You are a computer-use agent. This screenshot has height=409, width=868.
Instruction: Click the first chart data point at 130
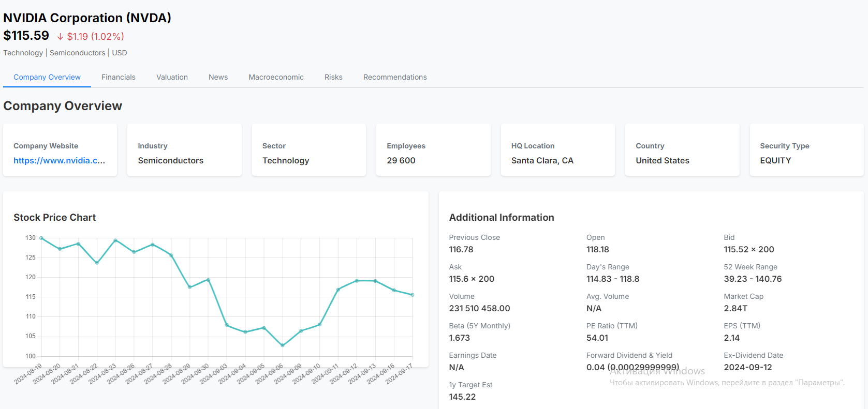click(x=41, y=238)
